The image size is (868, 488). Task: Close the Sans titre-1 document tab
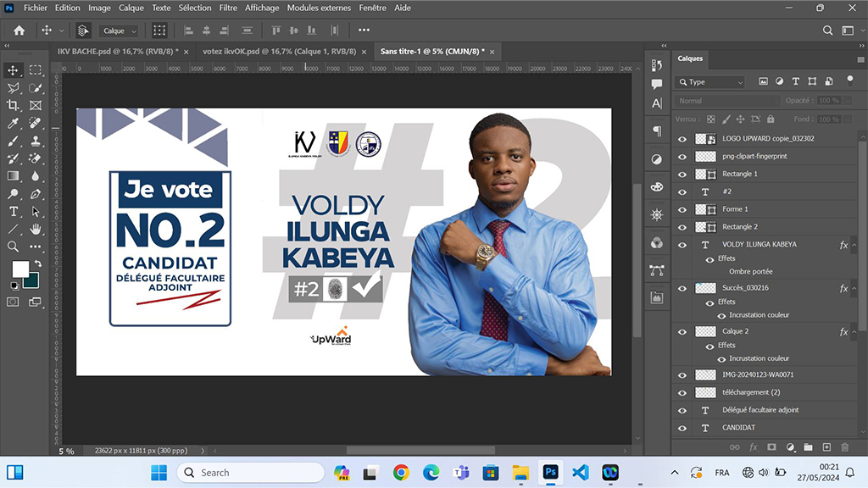pyautogui.click(x=492, y=52)
